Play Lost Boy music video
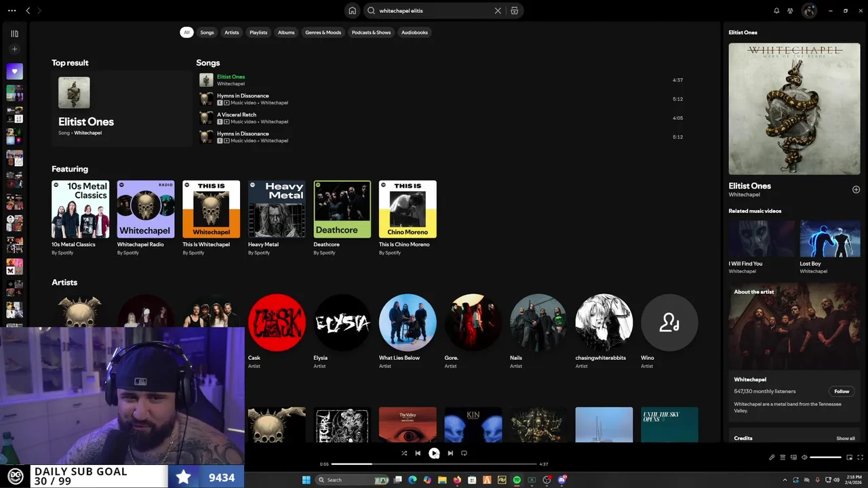The image size is (868, 488). (830, 239)
